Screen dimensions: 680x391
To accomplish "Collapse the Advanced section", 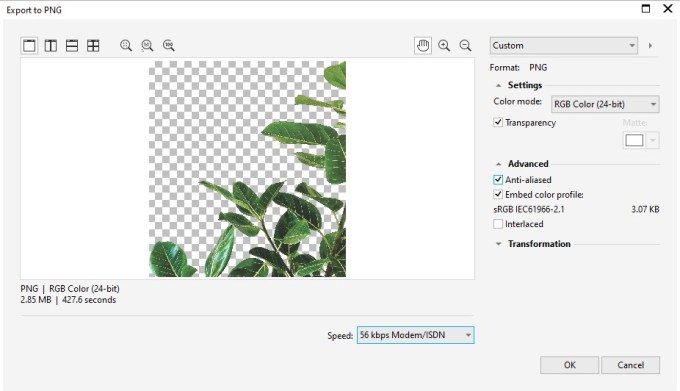I will [499, 164].
